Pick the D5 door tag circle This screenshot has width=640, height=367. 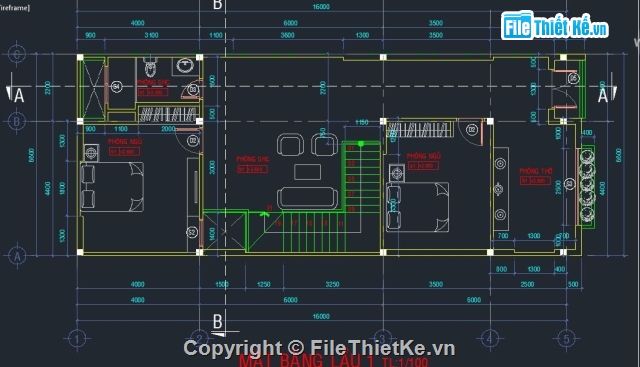(573, 78)
